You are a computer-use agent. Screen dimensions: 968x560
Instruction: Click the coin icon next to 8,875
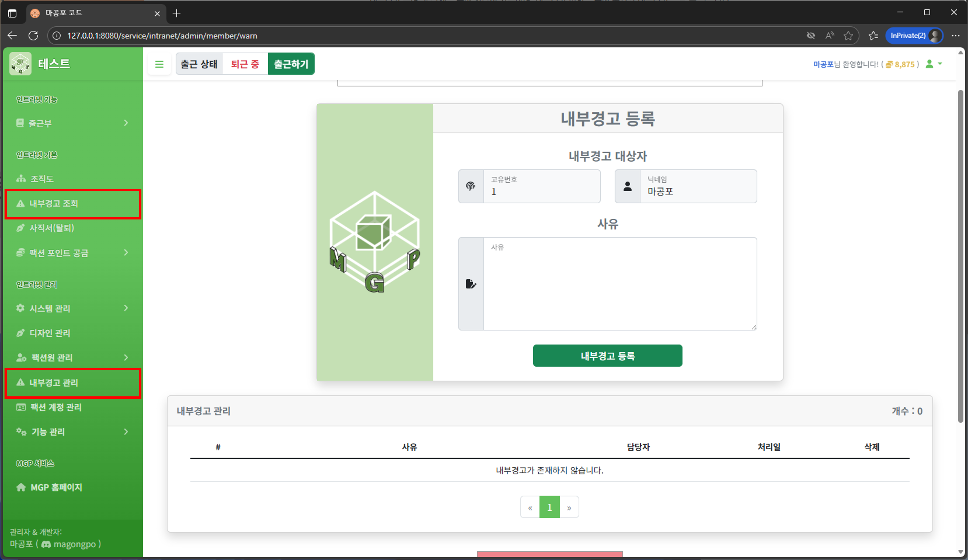coord(889,64)
